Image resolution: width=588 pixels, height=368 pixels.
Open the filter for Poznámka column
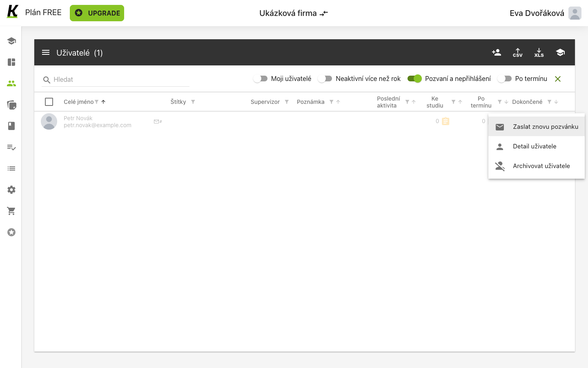(x=331, y=102)
